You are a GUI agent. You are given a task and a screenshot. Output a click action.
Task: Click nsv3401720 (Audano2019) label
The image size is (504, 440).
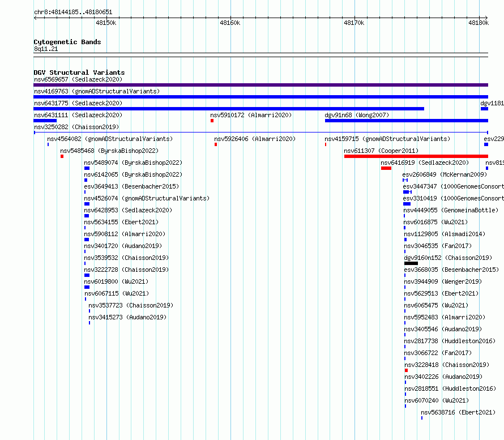point(123,246)
